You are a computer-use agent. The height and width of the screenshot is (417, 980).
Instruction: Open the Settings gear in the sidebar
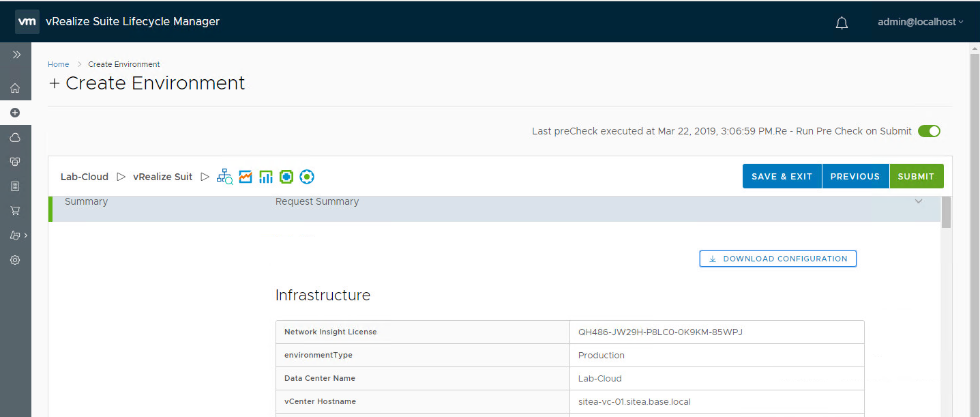click(15, 260)
